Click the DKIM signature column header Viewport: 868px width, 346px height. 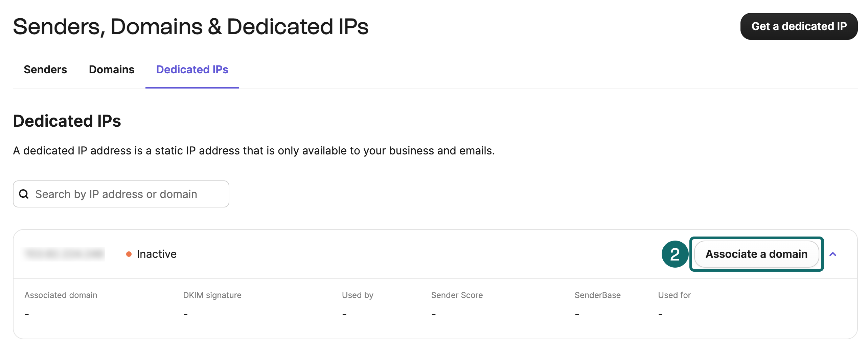point(211,295)
